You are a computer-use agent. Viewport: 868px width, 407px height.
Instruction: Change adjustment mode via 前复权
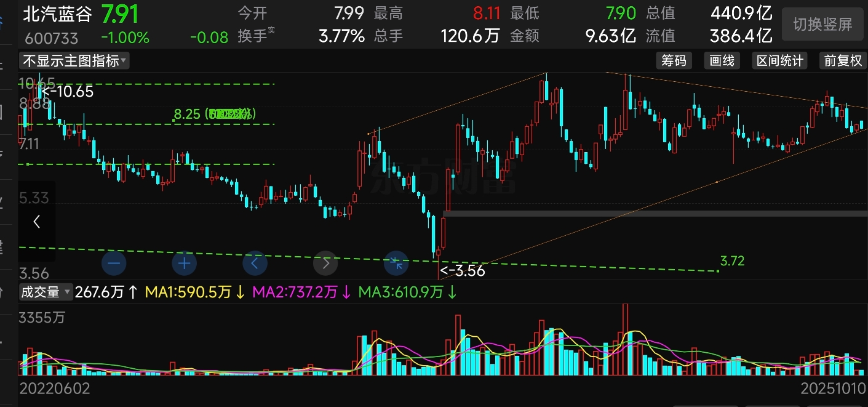tap(843, 60)
